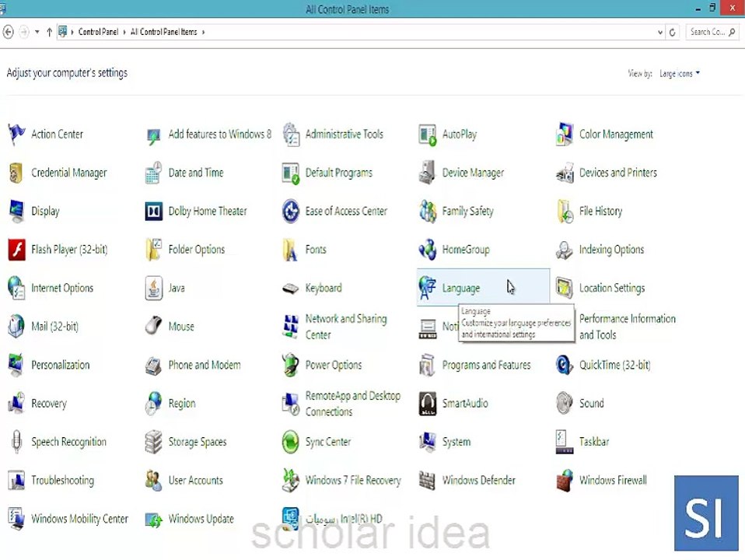Screen dimensions: 745x560
Task: Click the Indexing Options magnifier icon
Action: pyautogui.click(x=565, y=250)
